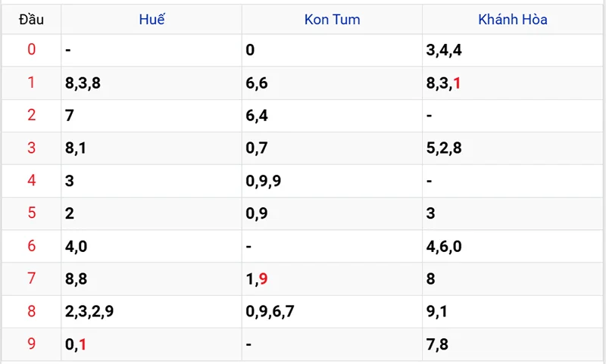Click the Kon Tum cell showing 6,4
Image resolution: width=606 pixels, height=364 pixels.
pos(257,116)
